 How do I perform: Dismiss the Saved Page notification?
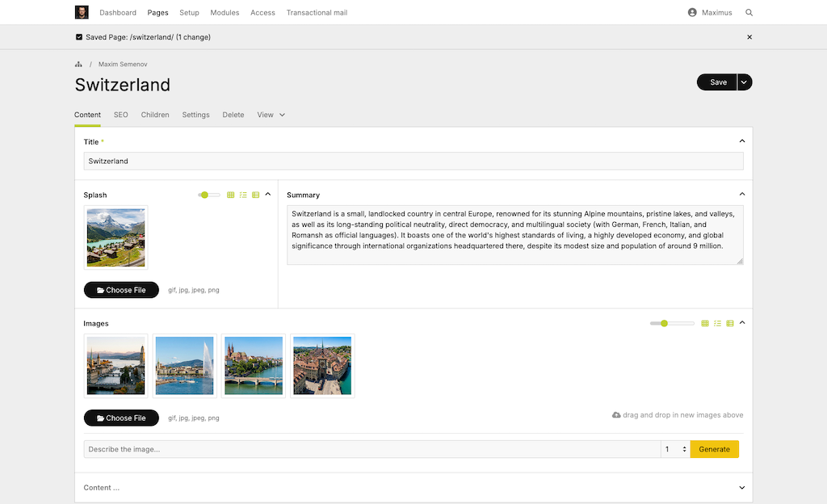(x=749, y=37)
